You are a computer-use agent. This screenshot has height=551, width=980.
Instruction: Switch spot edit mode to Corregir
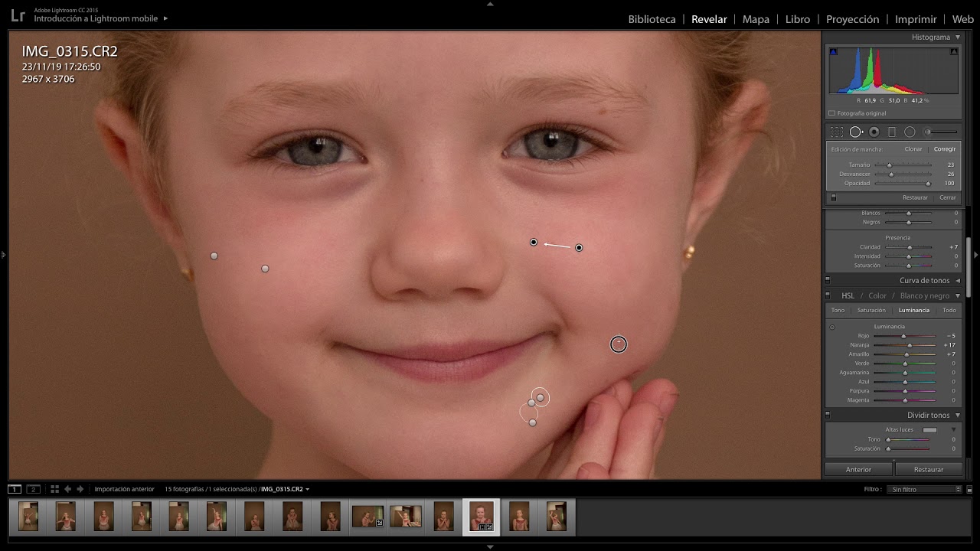tap(945, 149)
